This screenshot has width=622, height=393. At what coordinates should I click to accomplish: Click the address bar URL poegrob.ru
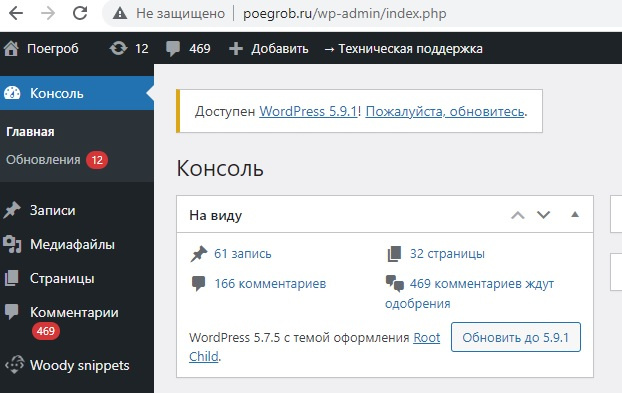tap(344, 14)
